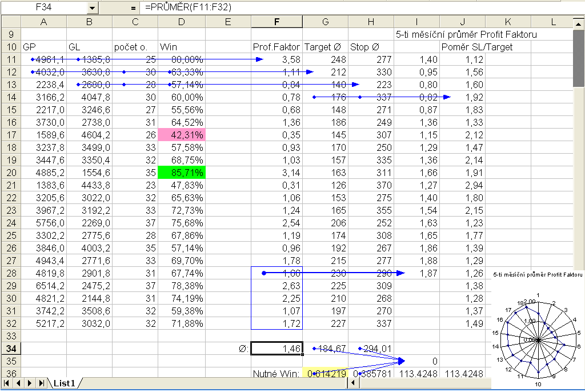Switch to the List1 sheet tab
Image resolution: width=585 pixels, height=392 pixels.
(63, 383)
